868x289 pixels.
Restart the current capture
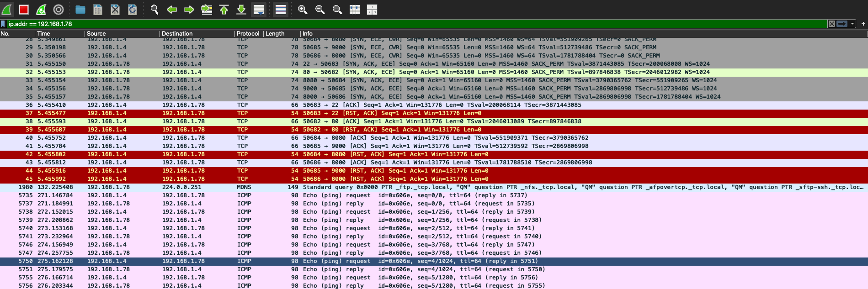[41, 10]
